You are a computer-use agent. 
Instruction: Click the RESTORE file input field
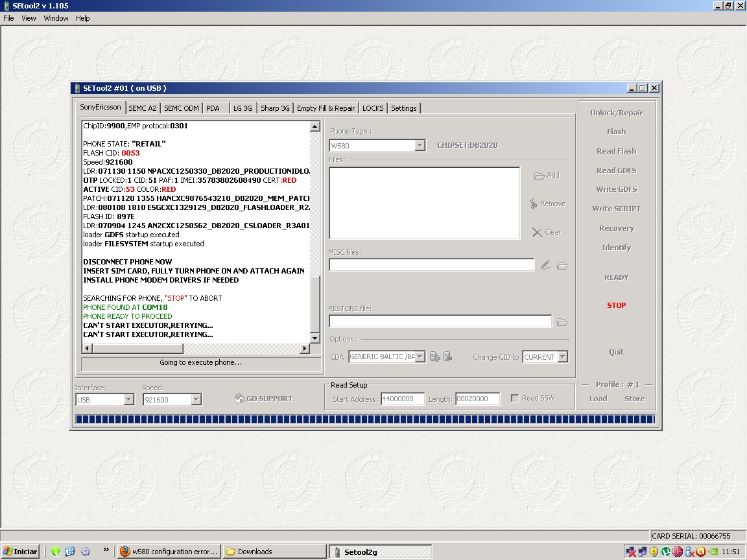click(440, 321)
